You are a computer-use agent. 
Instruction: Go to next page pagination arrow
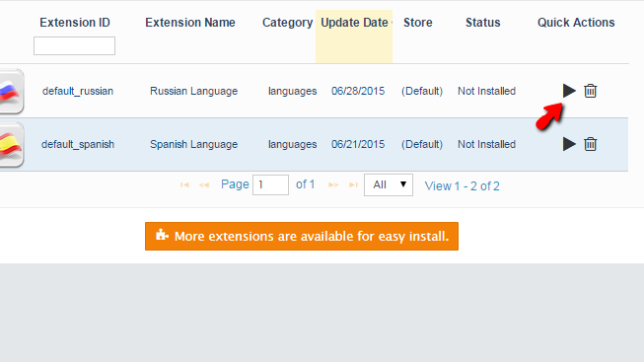333,184
